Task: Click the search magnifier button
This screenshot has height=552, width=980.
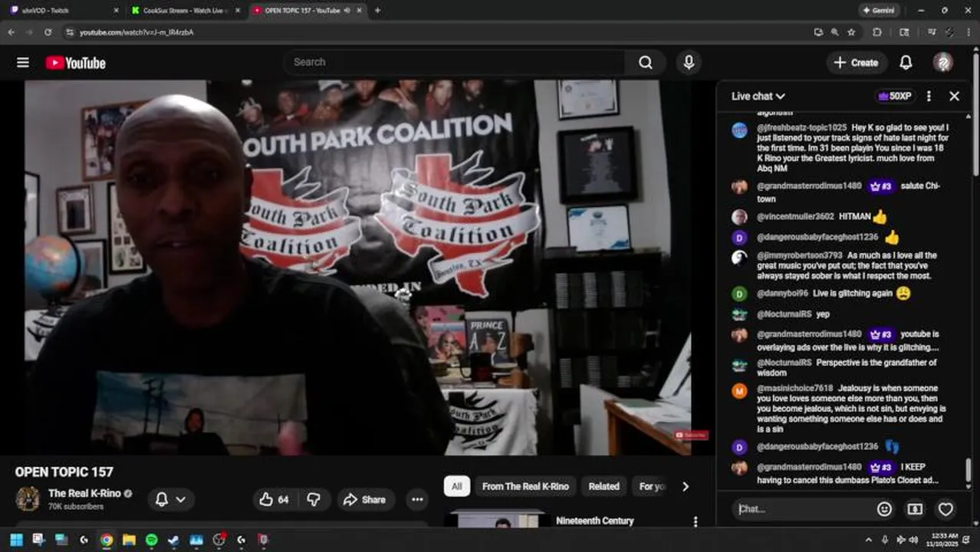Action: (646, 63)
